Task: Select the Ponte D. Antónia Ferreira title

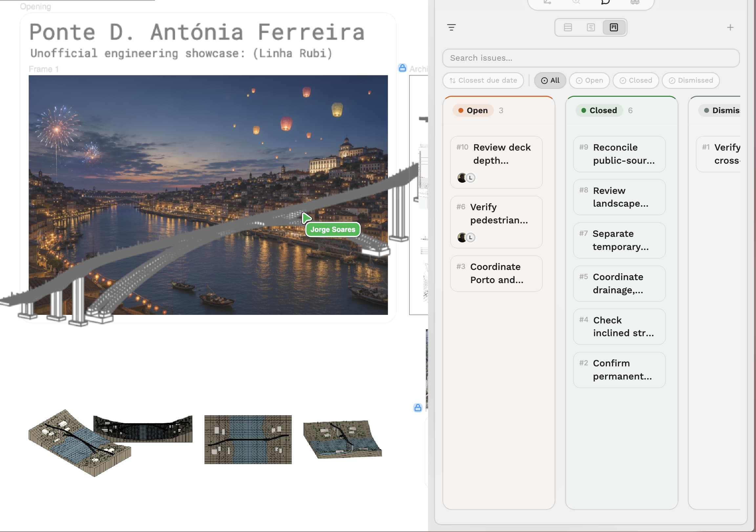Action: (x=197, y=32)
